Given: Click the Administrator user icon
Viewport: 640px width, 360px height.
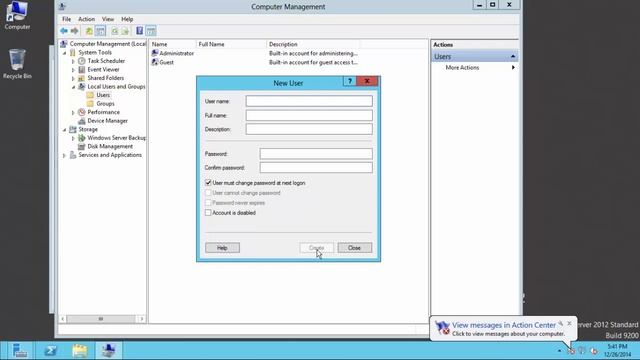Looking at the screenshot, I should [x=155, y=53].
